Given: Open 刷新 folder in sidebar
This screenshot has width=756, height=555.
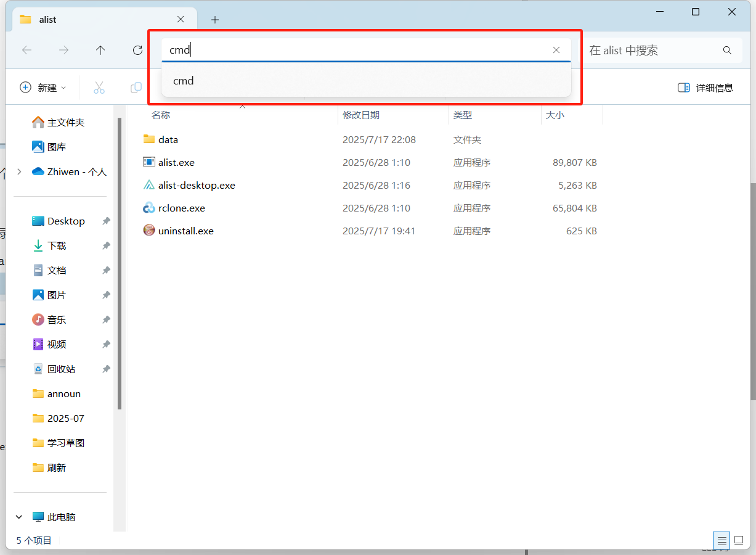Looking at the screenshot, I should 49,467.
